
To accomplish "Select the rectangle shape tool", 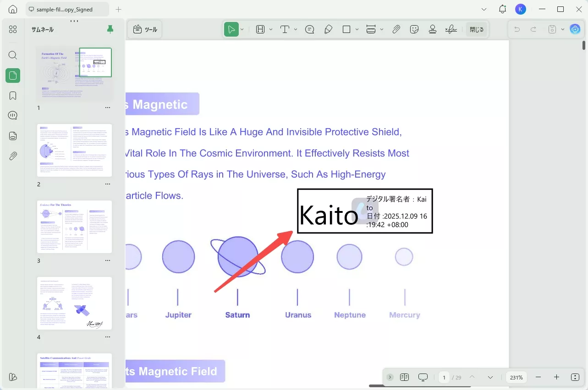I will point(346,29).
